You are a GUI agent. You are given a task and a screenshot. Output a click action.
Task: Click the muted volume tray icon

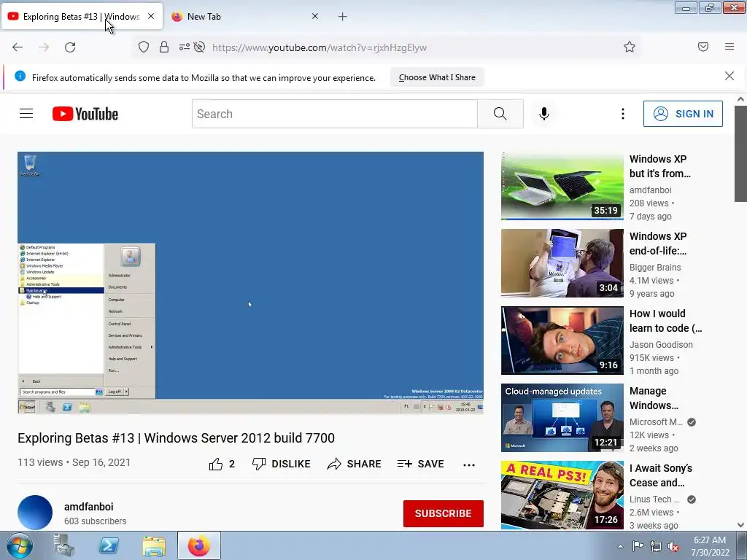[673, 546]
